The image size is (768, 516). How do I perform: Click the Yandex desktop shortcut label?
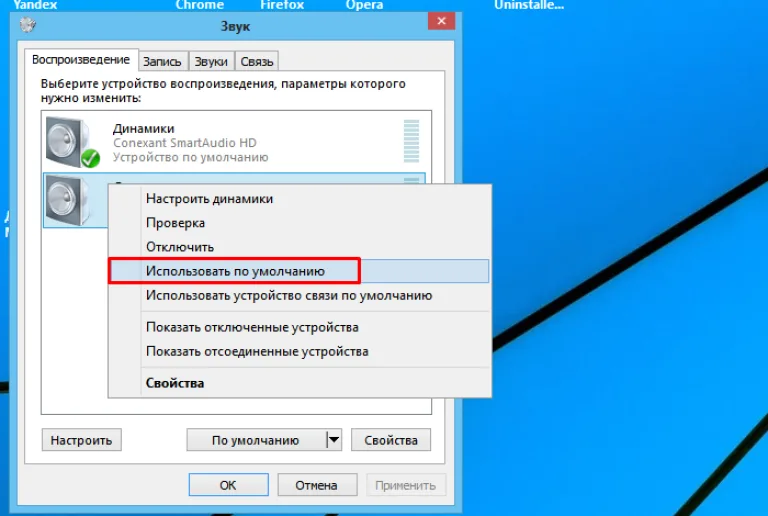35,4
